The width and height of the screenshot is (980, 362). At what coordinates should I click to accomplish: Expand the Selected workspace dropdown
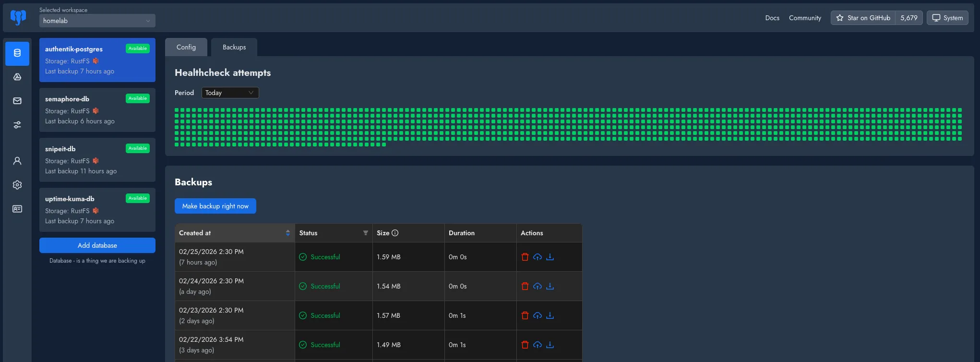[x=97, y=21]
